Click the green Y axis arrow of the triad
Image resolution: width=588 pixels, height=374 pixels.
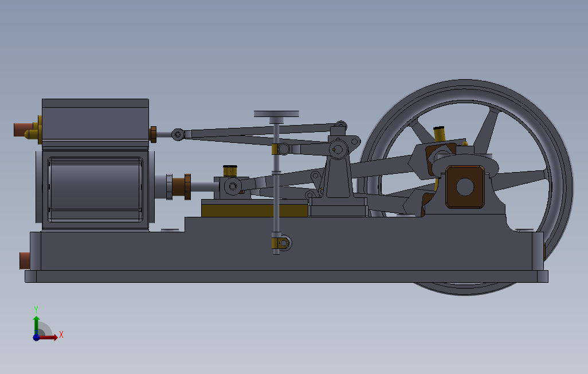click(x=36, y=325)
